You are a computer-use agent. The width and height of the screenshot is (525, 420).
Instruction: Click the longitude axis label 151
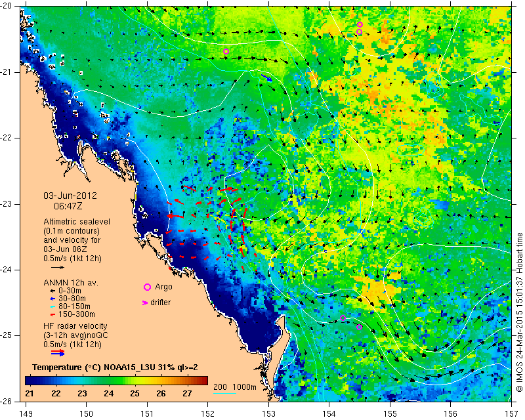[147, 414]
